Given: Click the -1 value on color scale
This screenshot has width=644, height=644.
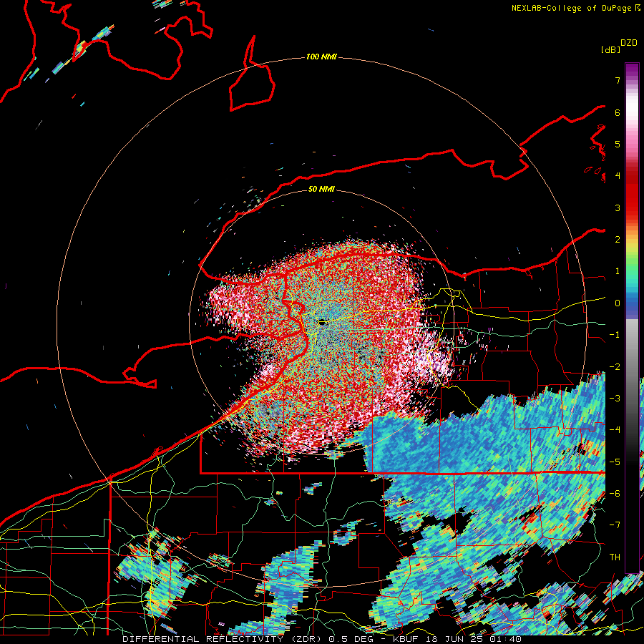Looking at the screenshot, I should tap(615, 335).
